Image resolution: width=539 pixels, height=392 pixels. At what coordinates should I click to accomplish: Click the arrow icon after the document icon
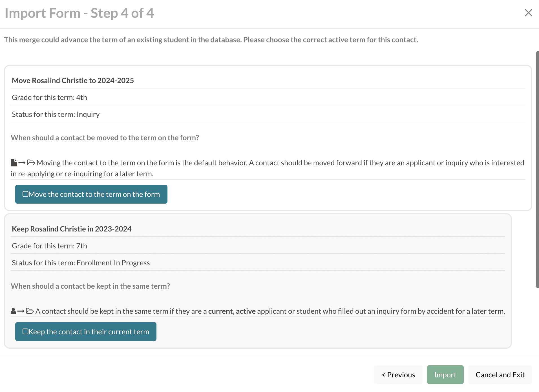(22, 163)
